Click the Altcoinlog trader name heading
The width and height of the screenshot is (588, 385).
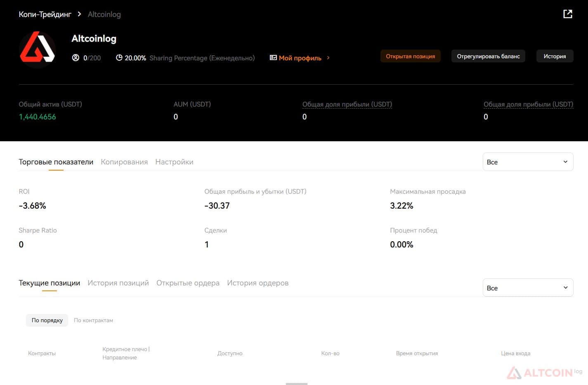click(x=94, y=38)
